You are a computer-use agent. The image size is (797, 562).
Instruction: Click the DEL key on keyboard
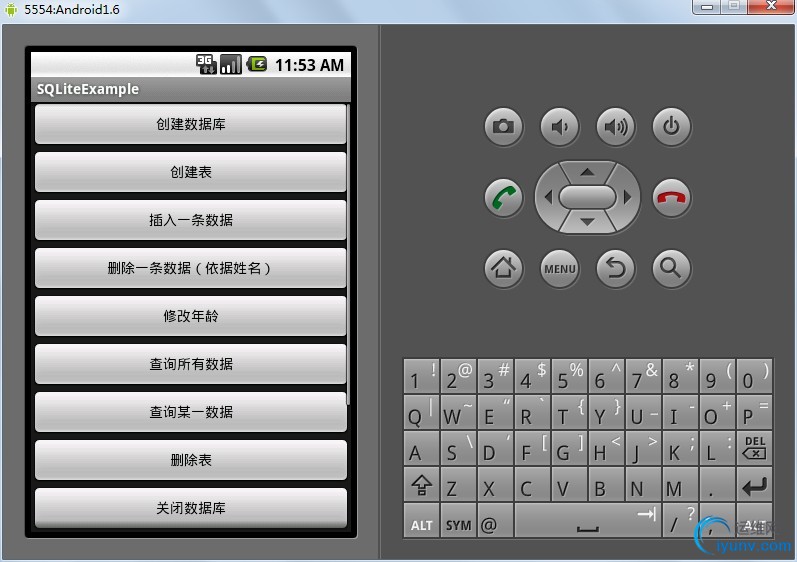(754, 448)
